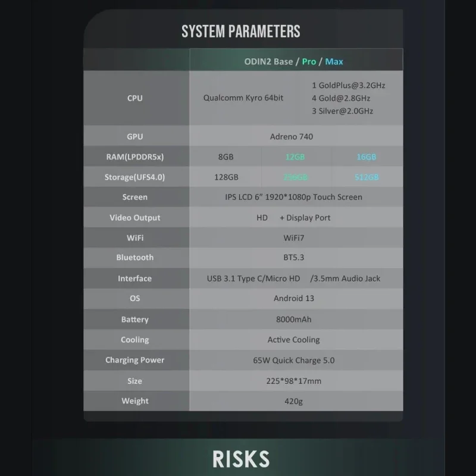
Task: Click the Video Output row label
Action: 135,218
